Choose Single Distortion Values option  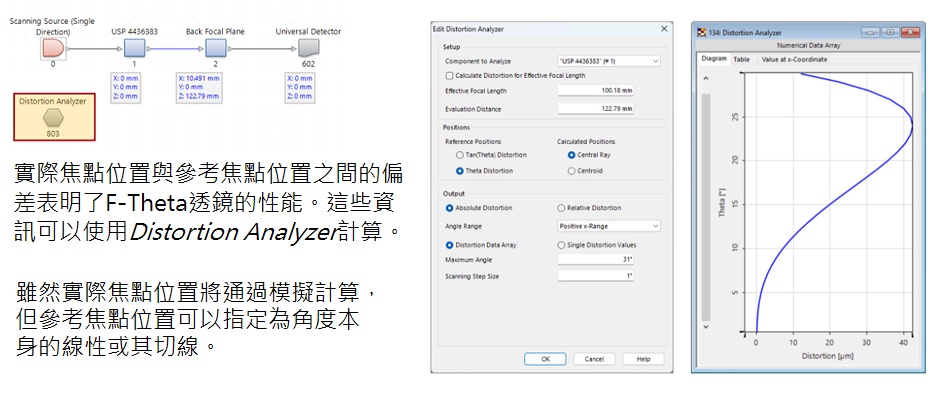tap(562, 245)
